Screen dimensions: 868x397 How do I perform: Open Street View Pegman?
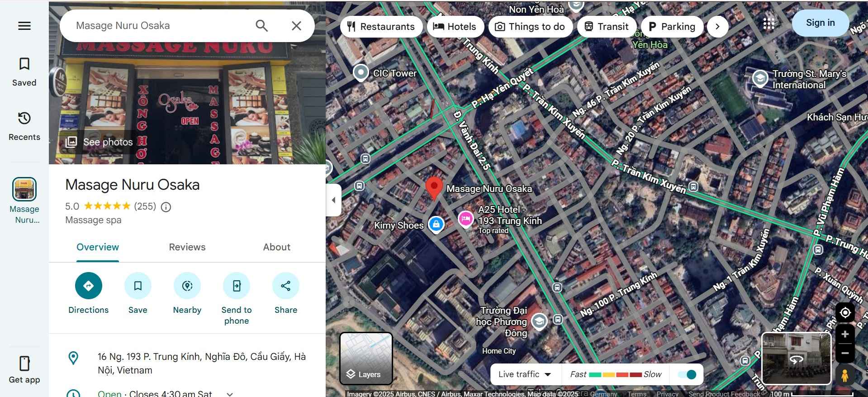[844, 376]
